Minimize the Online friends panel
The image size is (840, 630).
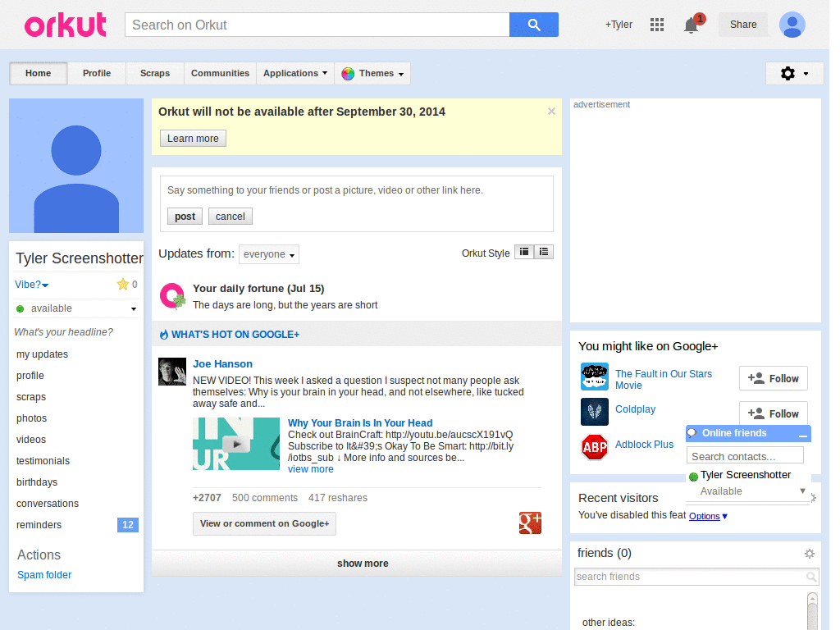coord(802,434)
